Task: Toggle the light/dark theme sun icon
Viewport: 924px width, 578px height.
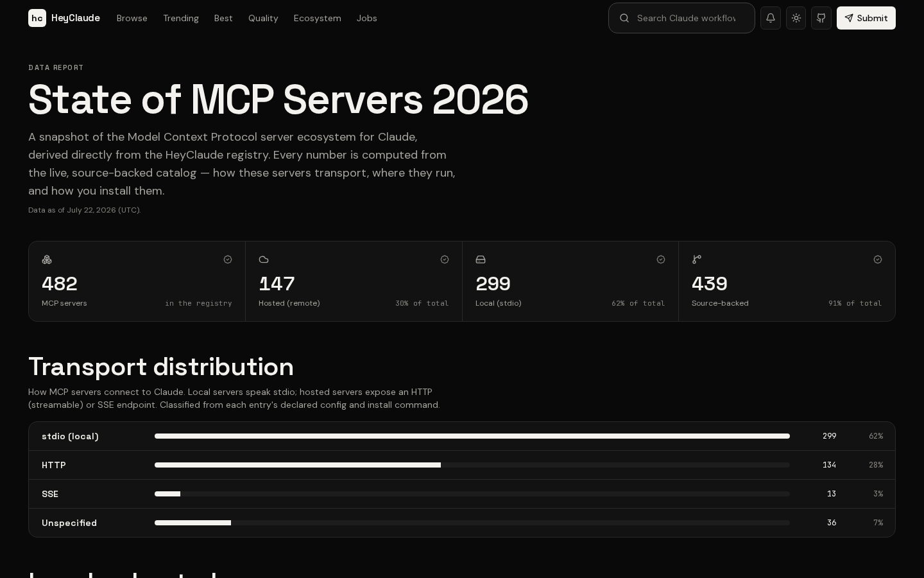Action: [x=796, y=18]
